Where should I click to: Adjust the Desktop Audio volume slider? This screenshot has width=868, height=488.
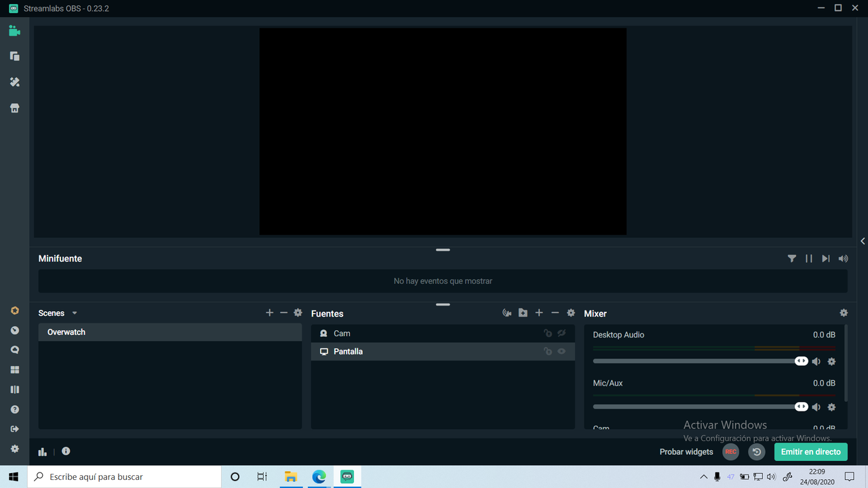[x=700, y=361]
